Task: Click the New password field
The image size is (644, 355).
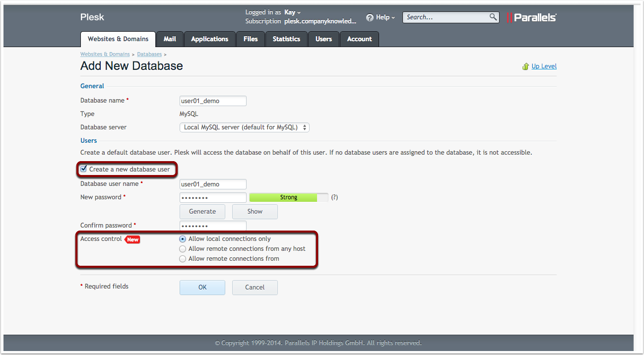Action: (213, 198)
